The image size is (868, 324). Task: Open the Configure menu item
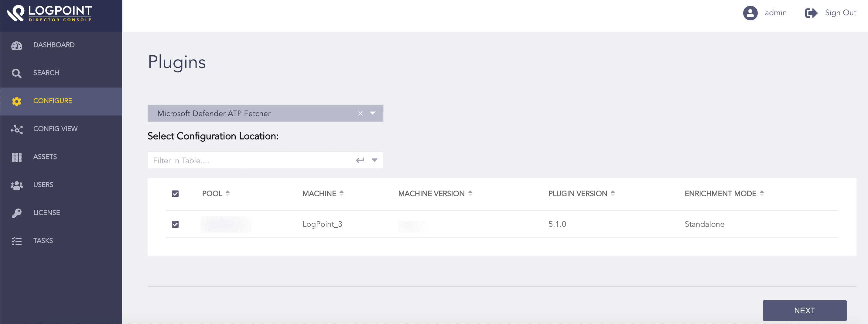coord(53,101)
